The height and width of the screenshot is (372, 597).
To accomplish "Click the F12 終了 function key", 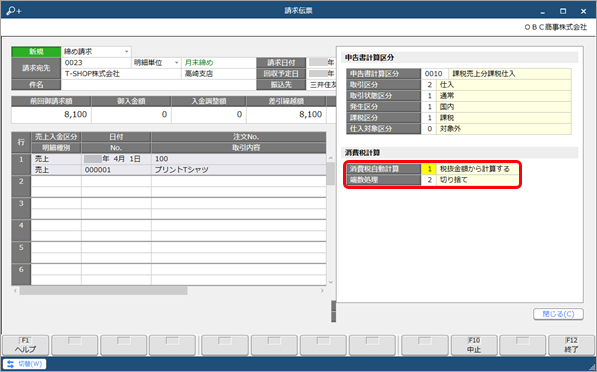I will 571,345.
